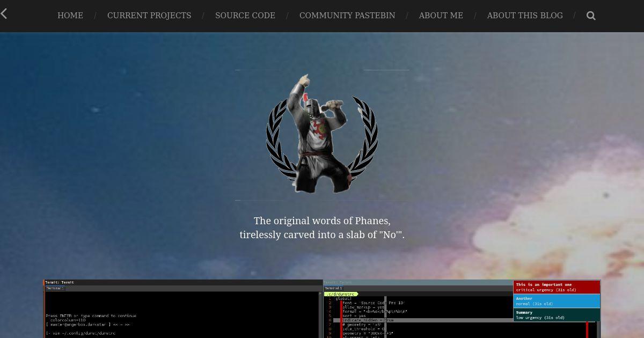Click the back chevron arrow icon
The image size is (644, 338).
click(4, 14)
